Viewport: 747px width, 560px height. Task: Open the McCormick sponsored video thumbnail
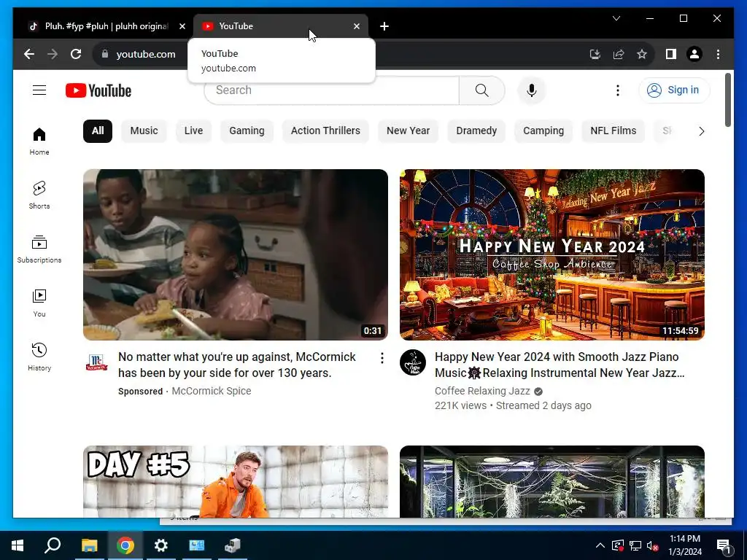click(x=236, y=254)
